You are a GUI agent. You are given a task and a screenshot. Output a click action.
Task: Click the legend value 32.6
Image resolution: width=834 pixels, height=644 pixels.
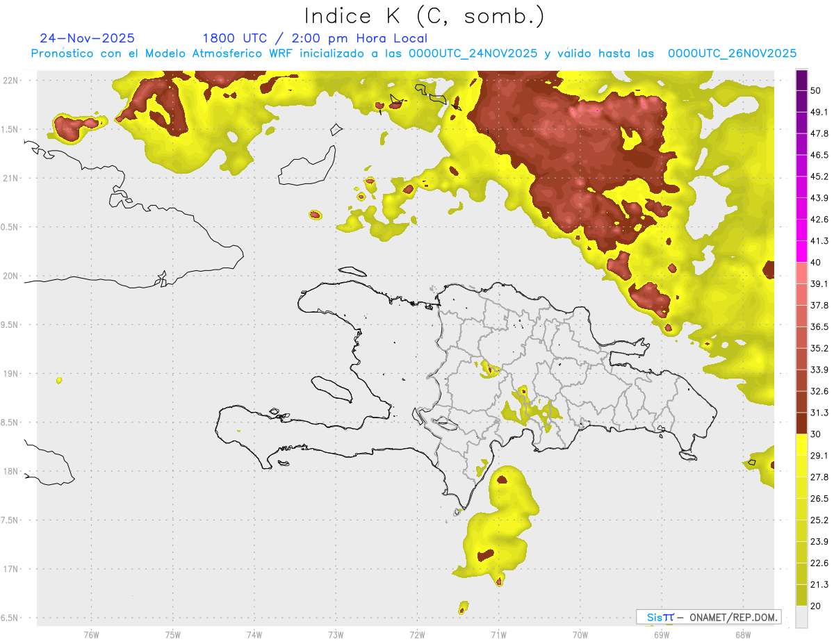point(820,390)
